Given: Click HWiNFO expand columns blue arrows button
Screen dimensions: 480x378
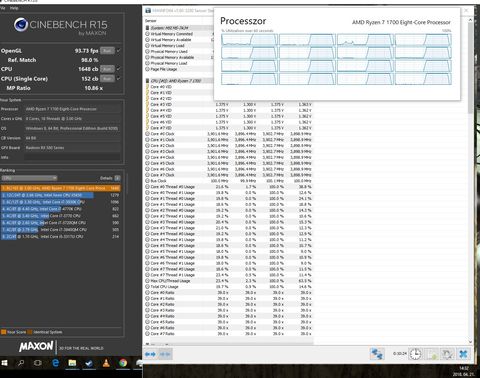Looking at the screenshot, I should point(150,354).
